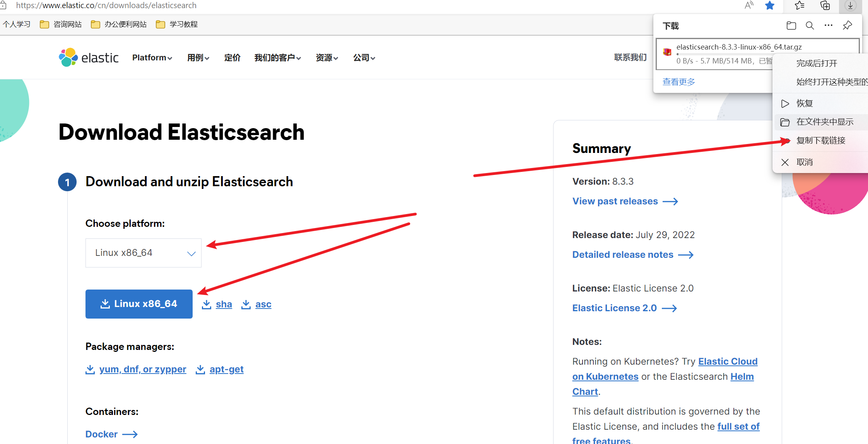Open the favorites list icon in toolbar
Viewport: 868px width, 444px height.
pos(799,5)
